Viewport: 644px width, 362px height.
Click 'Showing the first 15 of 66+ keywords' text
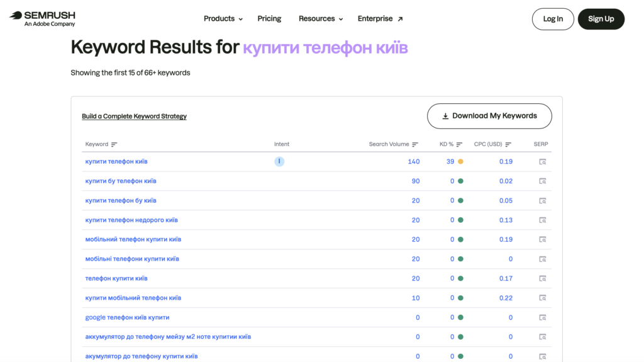(130, 73)
